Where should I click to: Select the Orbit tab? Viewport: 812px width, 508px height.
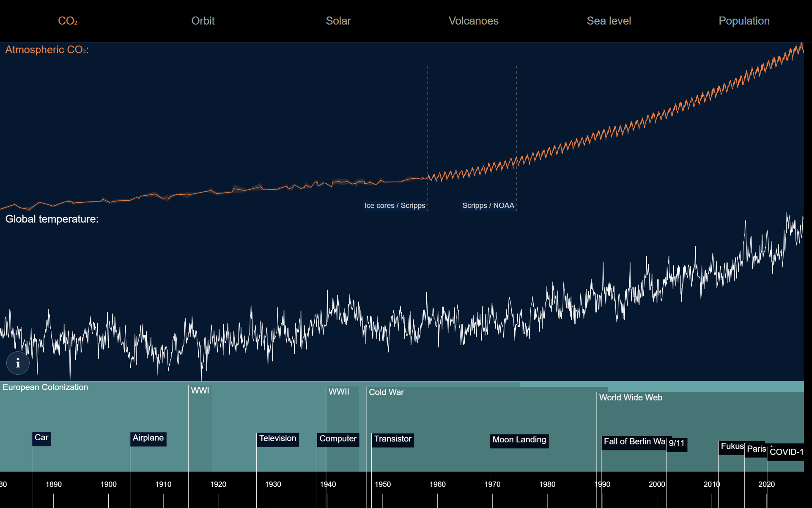point(203,21)
